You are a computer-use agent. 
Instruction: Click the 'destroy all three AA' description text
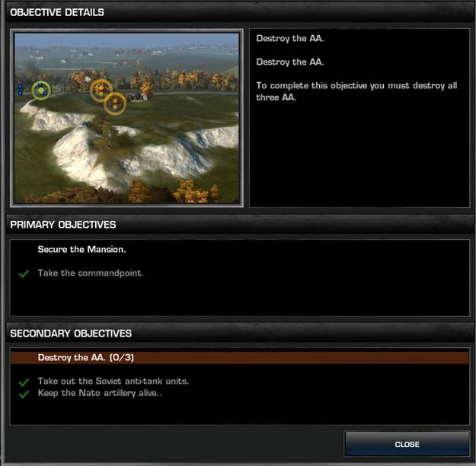tap(356, 91)
